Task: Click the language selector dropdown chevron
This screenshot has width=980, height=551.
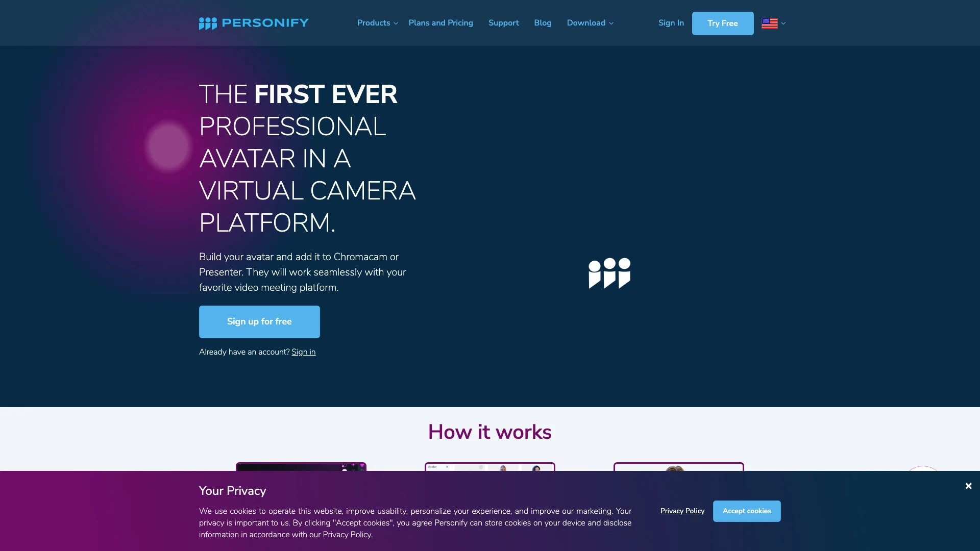Action: pos(783,23)
